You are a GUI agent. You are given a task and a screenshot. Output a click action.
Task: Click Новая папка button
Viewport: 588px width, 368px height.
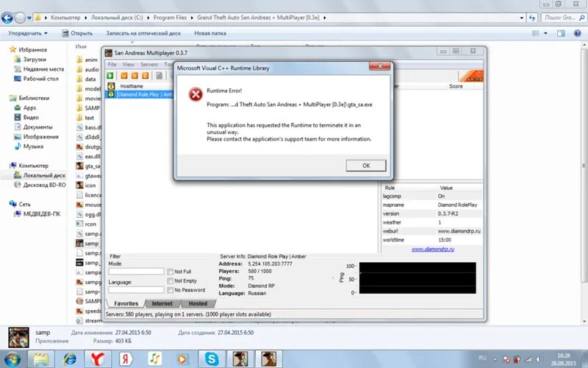pos(210,33)
